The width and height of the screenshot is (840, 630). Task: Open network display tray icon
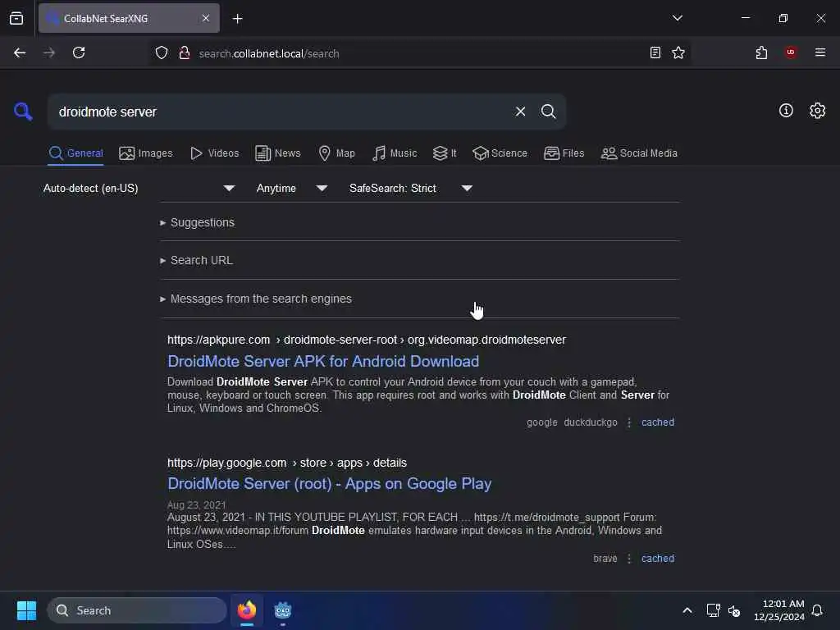(x=713, y=610)
